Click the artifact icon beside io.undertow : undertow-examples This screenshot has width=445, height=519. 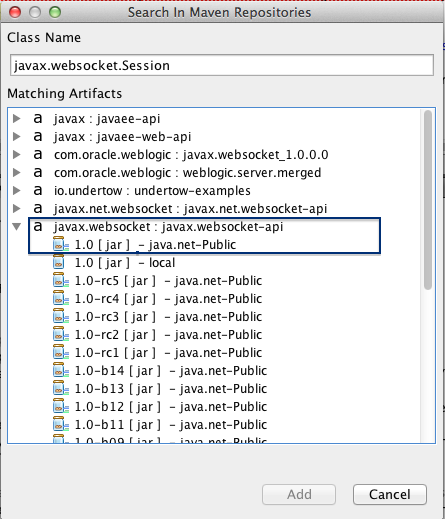[38, 191]
